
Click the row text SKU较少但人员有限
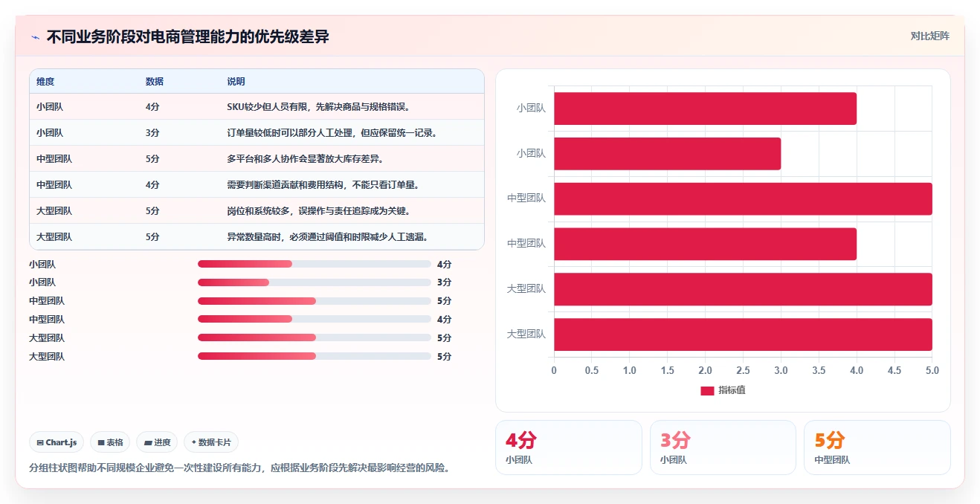pos(267,107)
